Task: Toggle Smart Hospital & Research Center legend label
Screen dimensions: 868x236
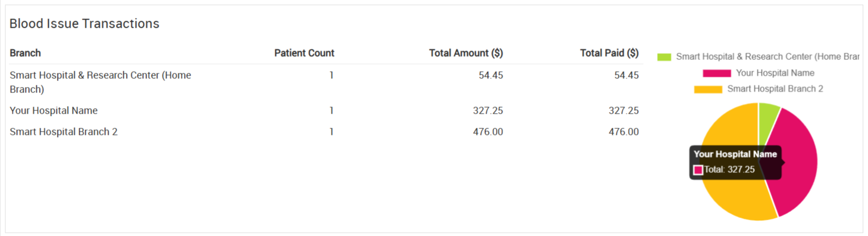Action: click(x=767, y=57)
